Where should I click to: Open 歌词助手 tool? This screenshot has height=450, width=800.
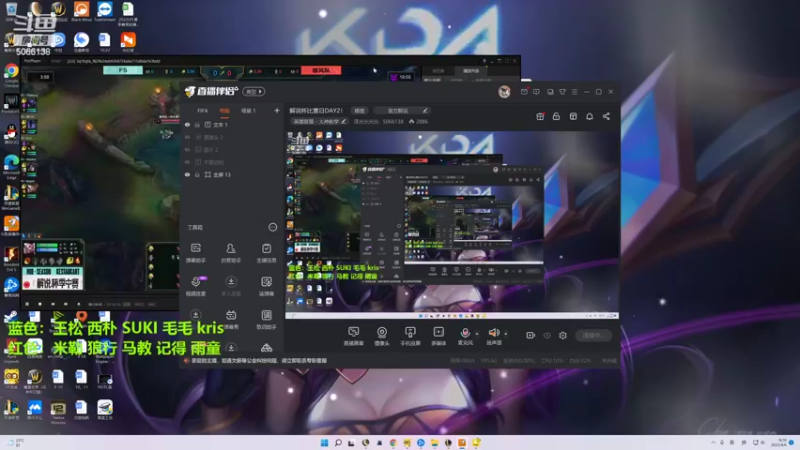[266, 319]
